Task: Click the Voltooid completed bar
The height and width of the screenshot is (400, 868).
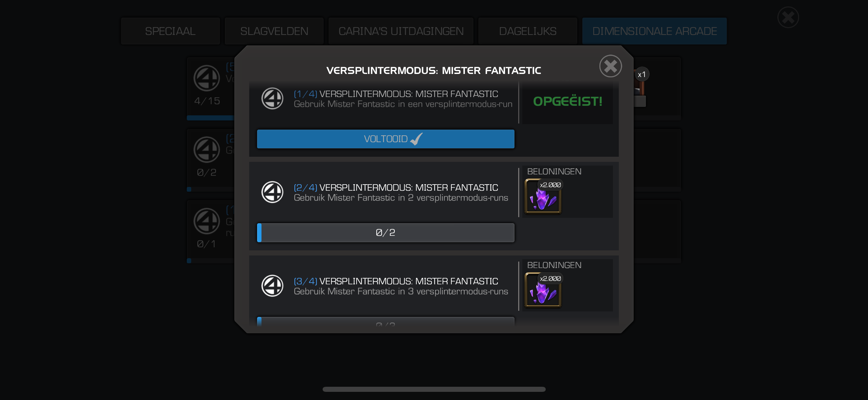Action: click(386, 139)
